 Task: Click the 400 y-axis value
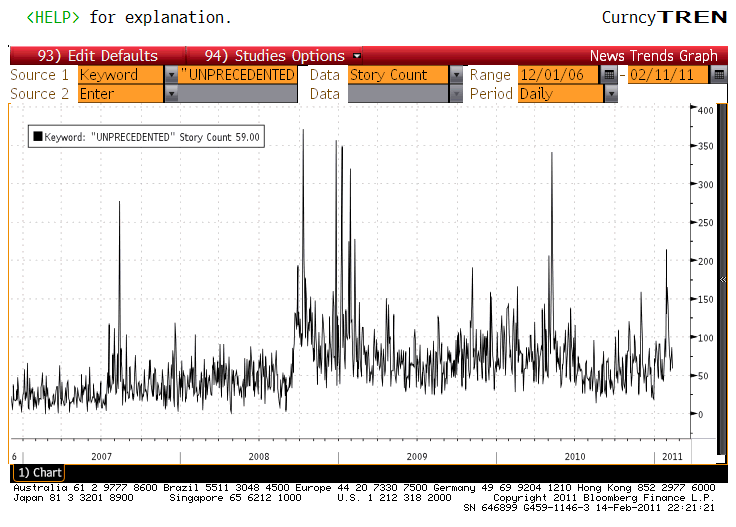[x=705, y=110]
